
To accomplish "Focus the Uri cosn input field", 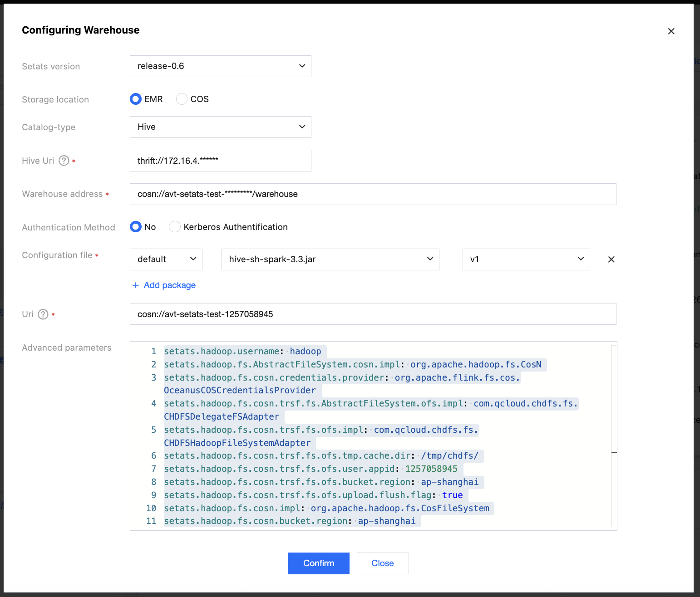I will 373,314.
